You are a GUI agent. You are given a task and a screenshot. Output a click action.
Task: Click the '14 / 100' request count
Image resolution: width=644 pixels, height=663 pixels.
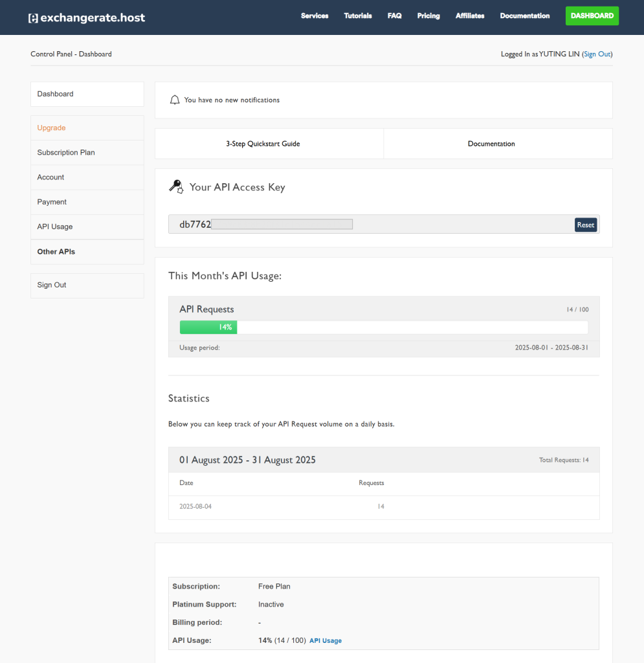[x=577, y=309]
